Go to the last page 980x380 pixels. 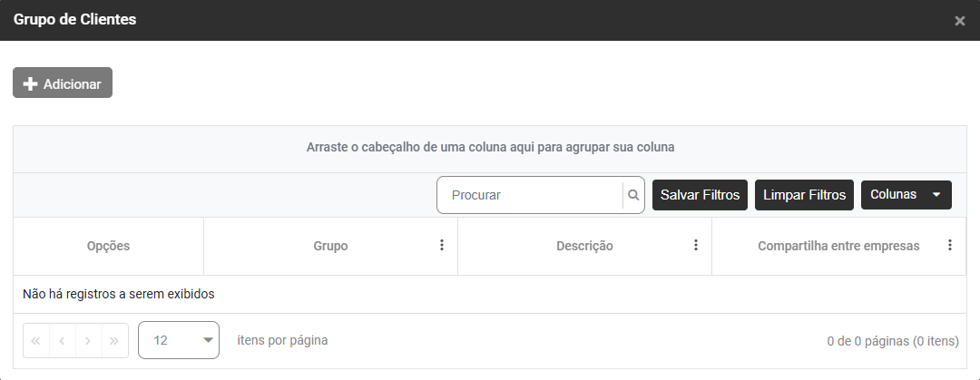point(114,341)
